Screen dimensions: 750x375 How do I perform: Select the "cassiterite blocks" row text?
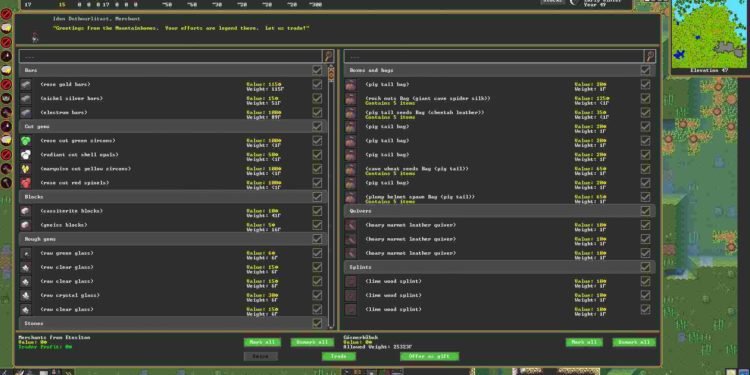pos(72,211)
